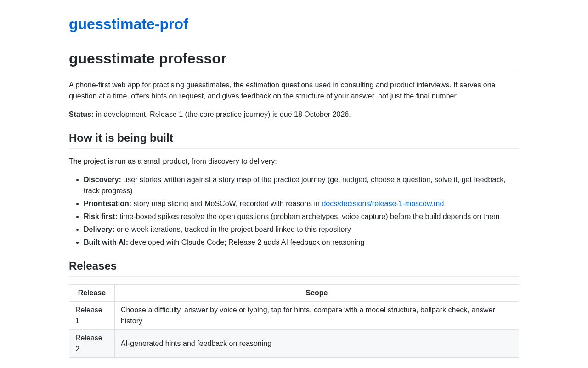Click the 'Built with AI:' bullet label
Screen dimensions: 588x368
click(106, 242)
